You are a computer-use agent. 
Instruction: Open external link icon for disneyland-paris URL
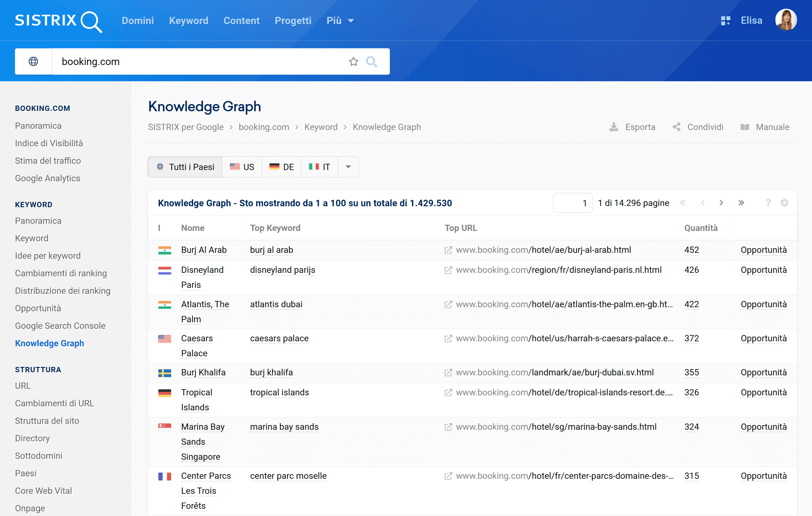click(x=448, y=270)
